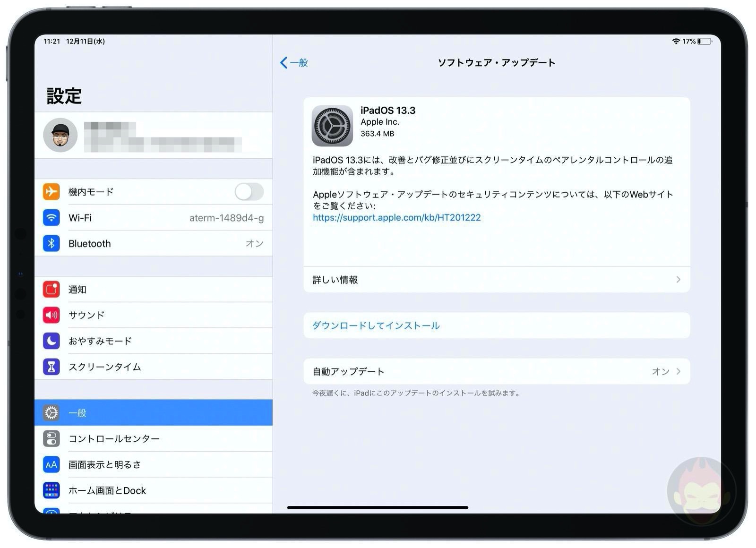The image size is (756, 548).
Task: Select the Bluetooth icon in sidebar
Action: pos(52,243)
